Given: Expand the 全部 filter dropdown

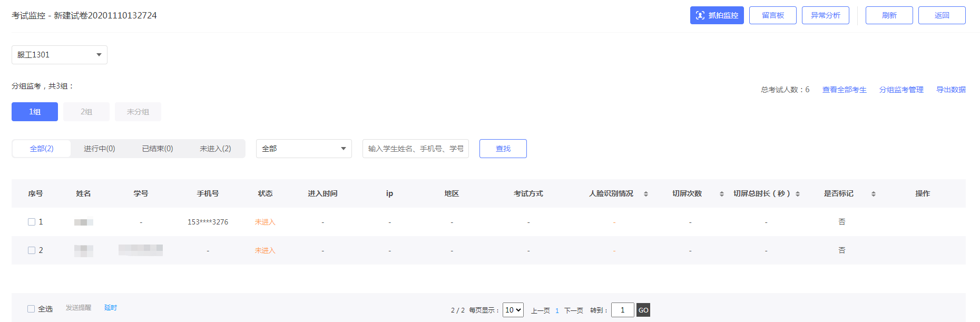Looking at the screenshot, I should (303, 149).
